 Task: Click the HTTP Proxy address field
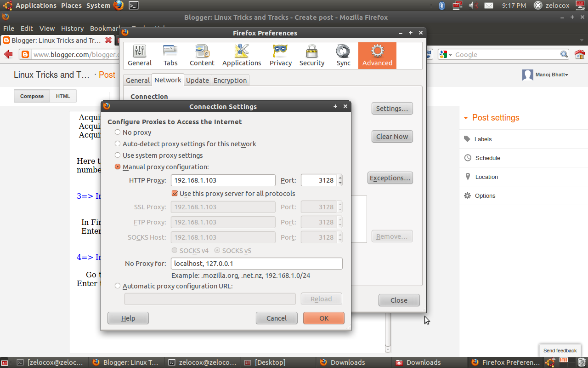tap(223, 180)
